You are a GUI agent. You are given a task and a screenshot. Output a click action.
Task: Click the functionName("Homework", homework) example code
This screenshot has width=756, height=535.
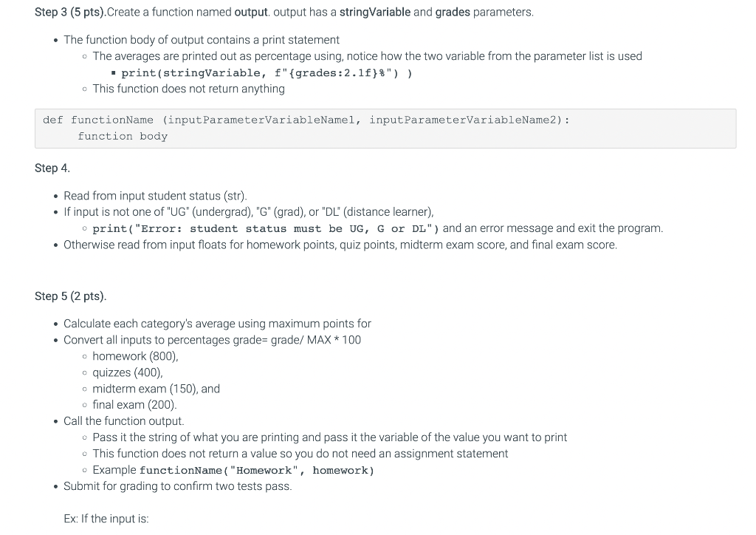coord(257,471)
